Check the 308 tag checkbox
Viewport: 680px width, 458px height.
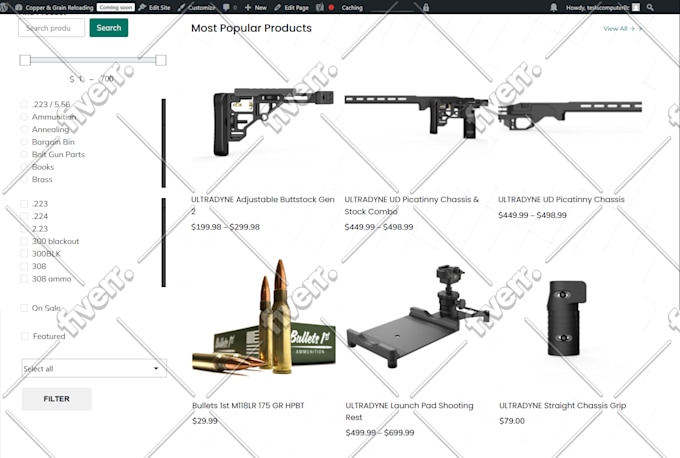click(x=24, y=266)
